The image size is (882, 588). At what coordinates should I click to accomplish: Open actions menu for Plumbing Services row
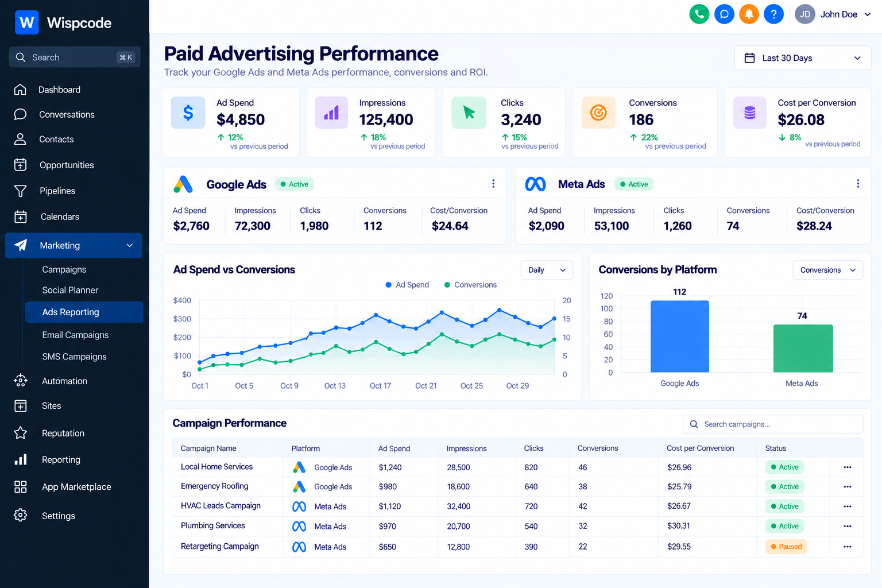point(847,526)
